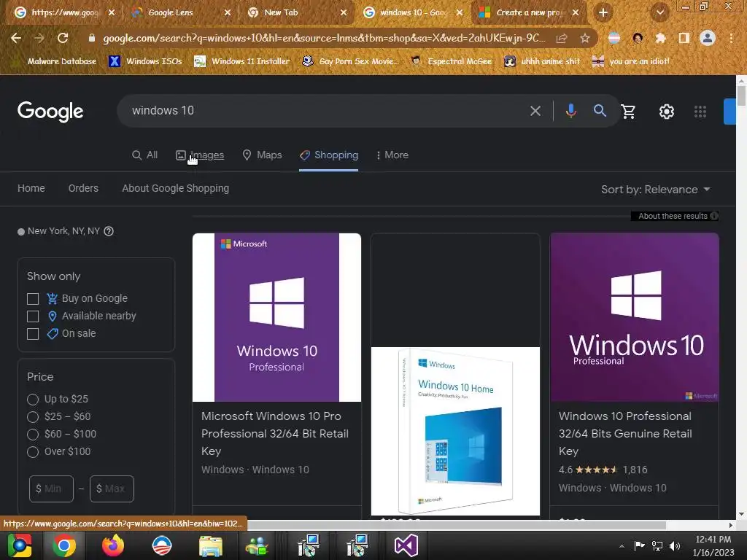Click the location help question mark icon
This screenshot has width=747, height=560.
point(109,231)
